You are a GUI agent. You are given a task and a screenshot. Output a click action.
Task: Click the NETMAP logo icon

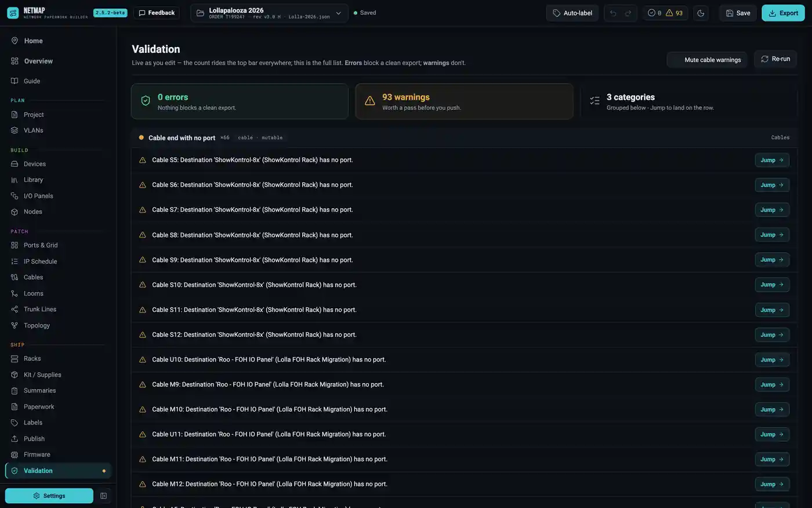coord(13,13)
